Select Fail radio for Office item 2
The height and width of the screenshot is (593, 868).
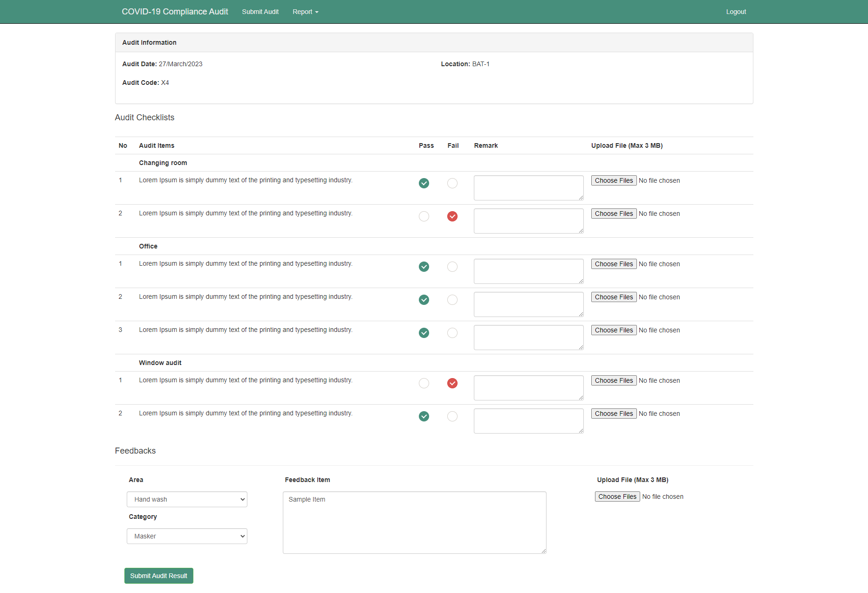(452, 300)
